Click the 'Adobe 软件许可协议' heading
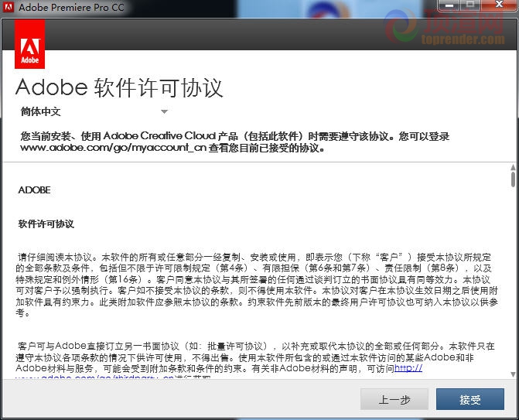The width and height of the screenshot is (519, 420). click(x=119, y=88)
